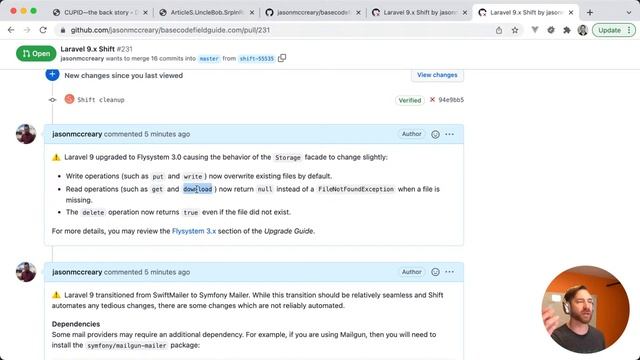Click the Update button in Chrome toolbar
The height and width of the screenshot is (360, 640).
(613, 30)
